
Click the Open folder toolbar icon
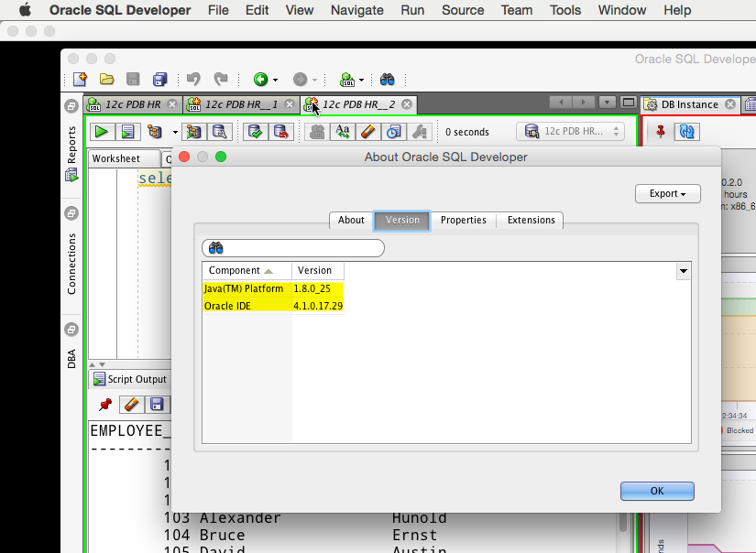pos(106,79)
